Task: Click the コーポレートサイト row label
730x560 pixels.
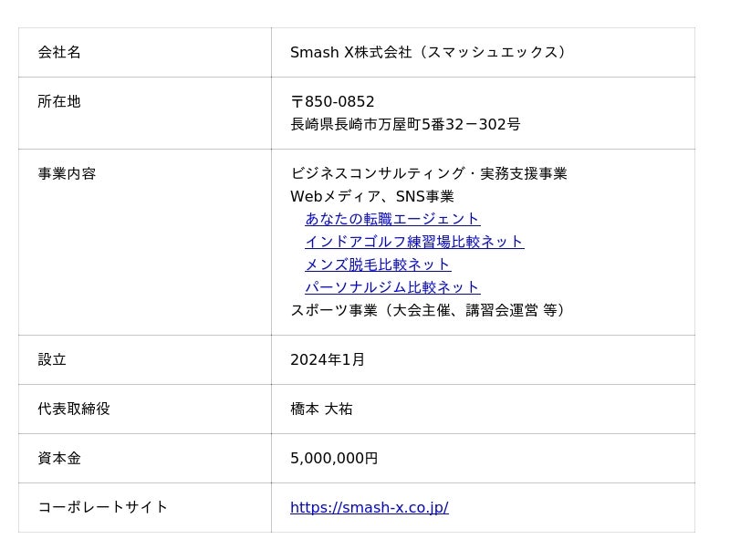Action: pos(102,507)
